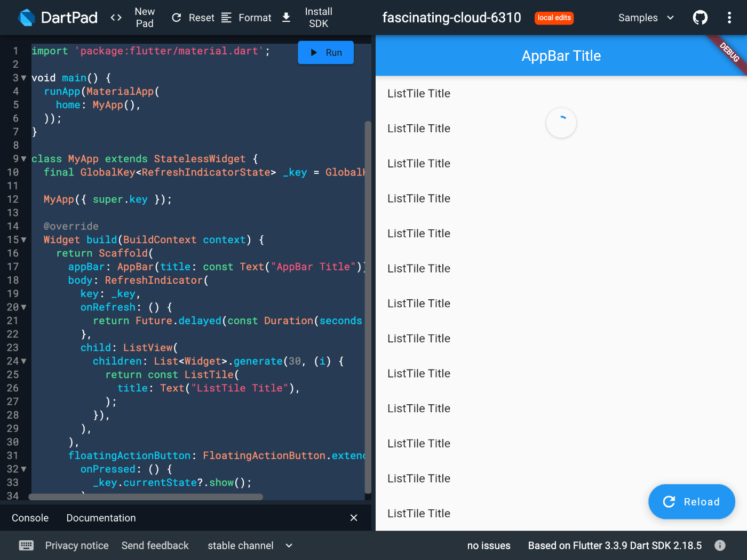The width and height of the screenshot is (747, 560).
Task: Click the refresh progress spinner in preview
Action: (561, 123)
